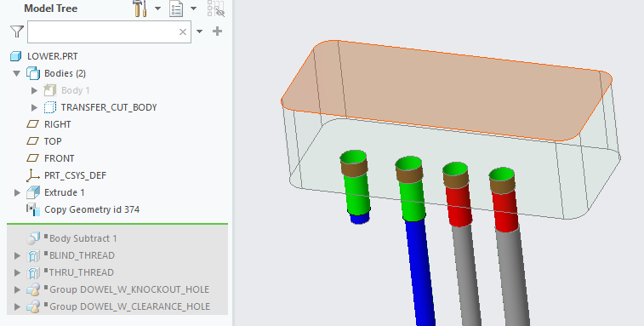Open the search options dropdown arrow
The image size is (644, 326).
click(200, 31)
